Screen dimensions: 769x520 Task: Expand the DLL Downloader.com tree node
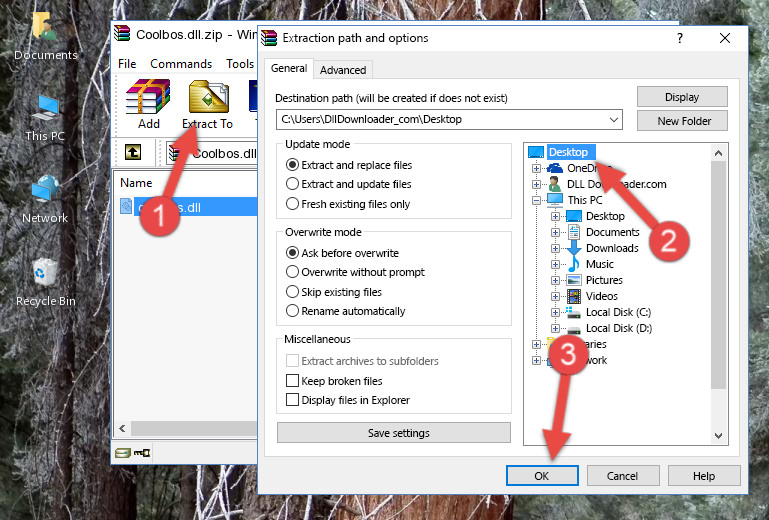coord(537,184)
